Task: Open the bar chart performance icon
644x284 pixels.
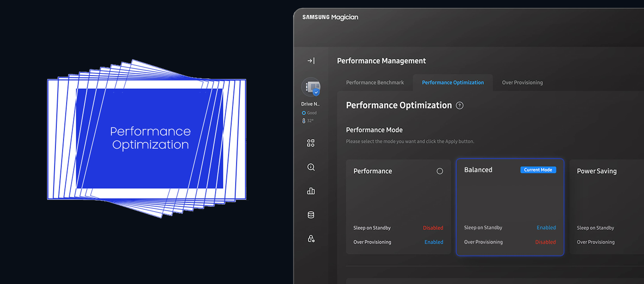Action: [311, 191]
